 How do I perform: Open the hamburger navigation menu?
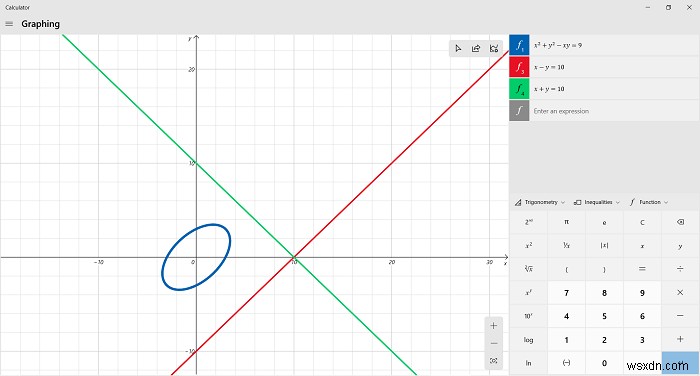9,24
